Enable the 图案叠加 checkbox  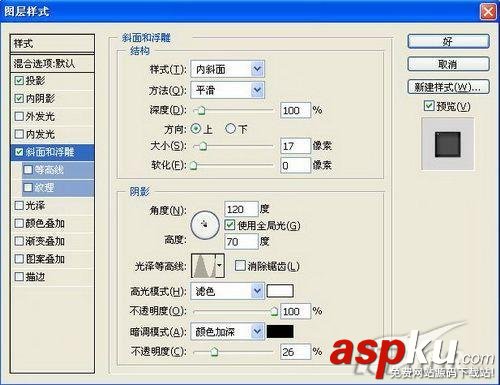[19, 259]
